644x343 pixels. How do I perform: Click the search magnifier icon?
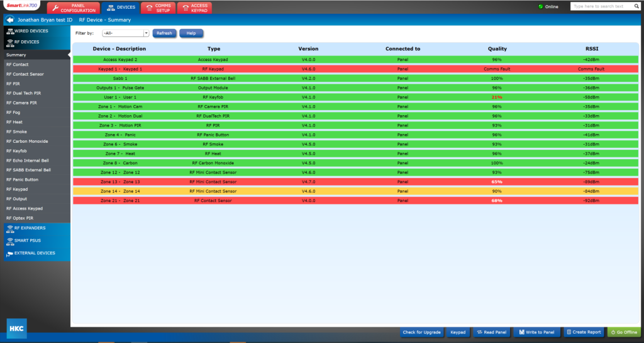click(x=636, y=6)
